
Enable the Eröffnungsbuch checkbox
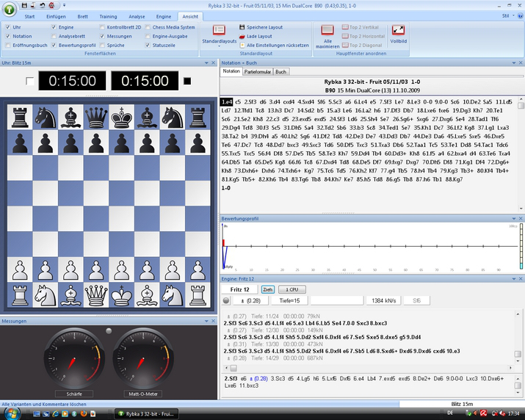(8, 46)
